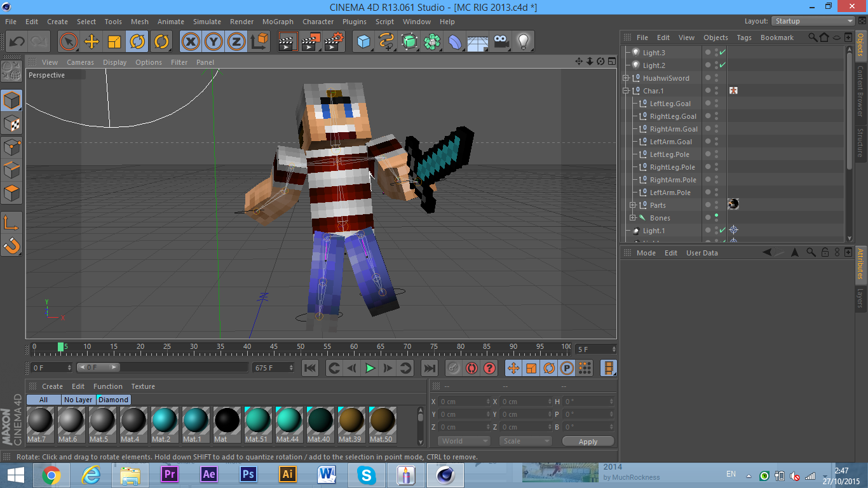Open the green NURBS generator icon
The height and width of the screenshot is (488, 868).
click(x=409, y=42)
